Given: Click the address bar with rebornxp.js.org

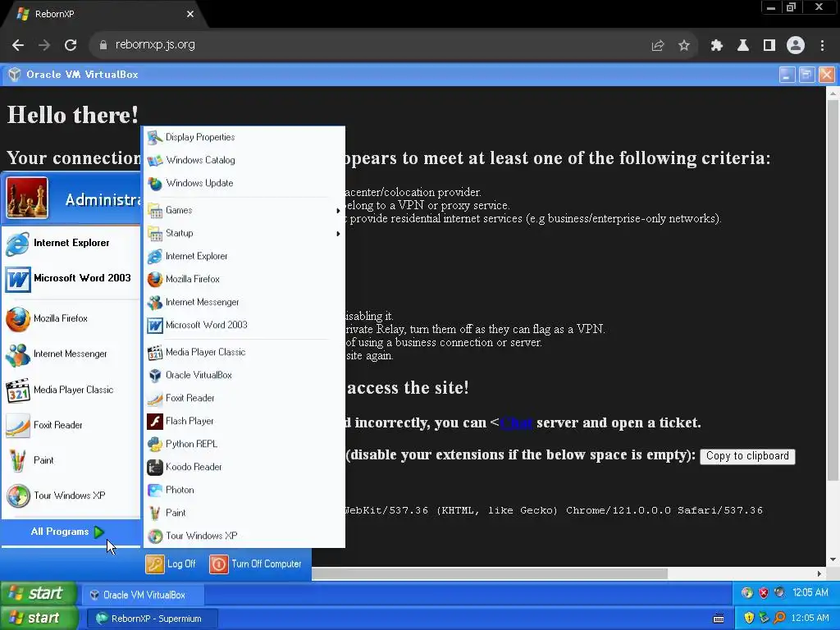Looking at the screenshot, I should click(x=370, y=45).
